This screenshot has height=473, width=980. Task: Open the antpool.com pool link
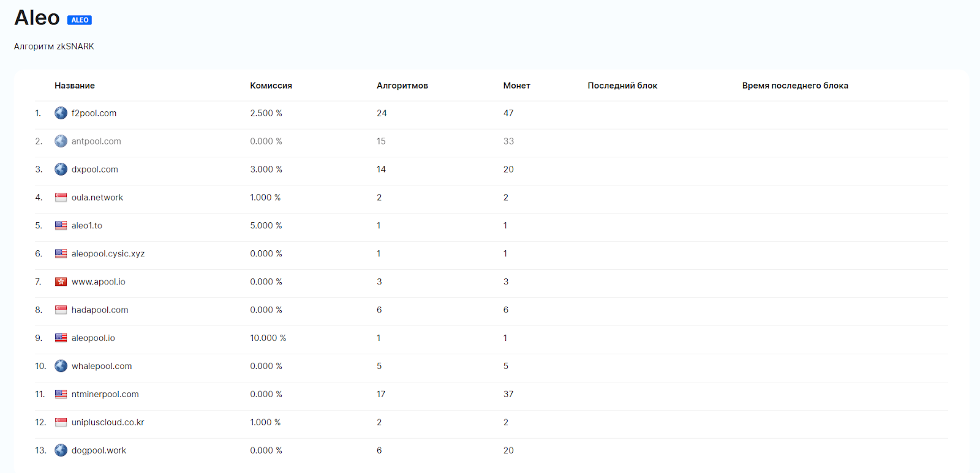pyautogui.click(x=96, y=141)
